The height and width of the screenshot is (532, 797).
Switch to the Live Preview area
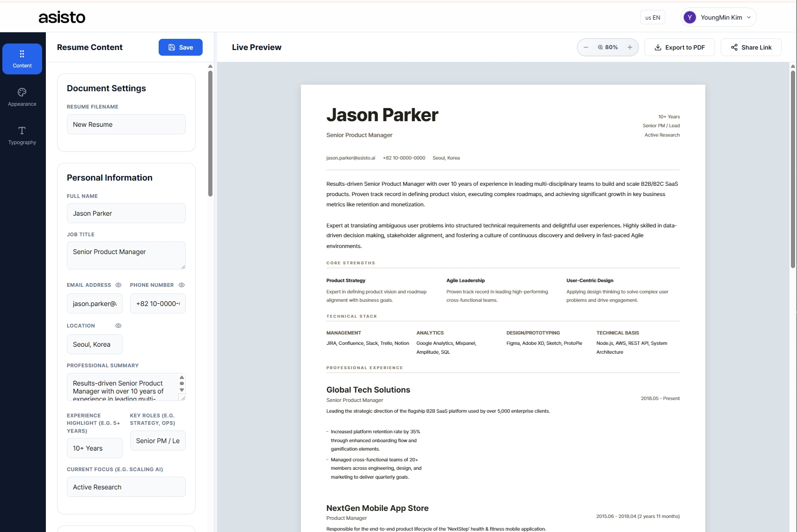click(x=256, y=47)
